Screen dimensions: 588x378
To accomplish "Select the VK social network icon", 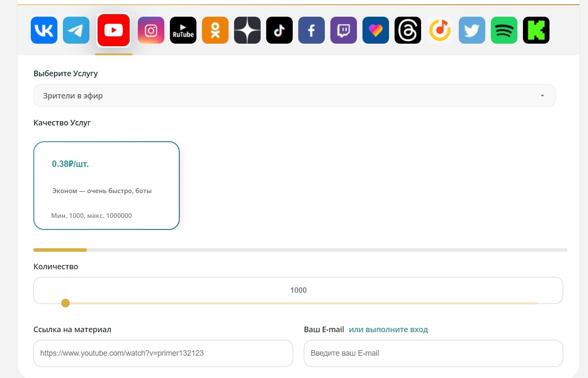I will coord(44,30).
